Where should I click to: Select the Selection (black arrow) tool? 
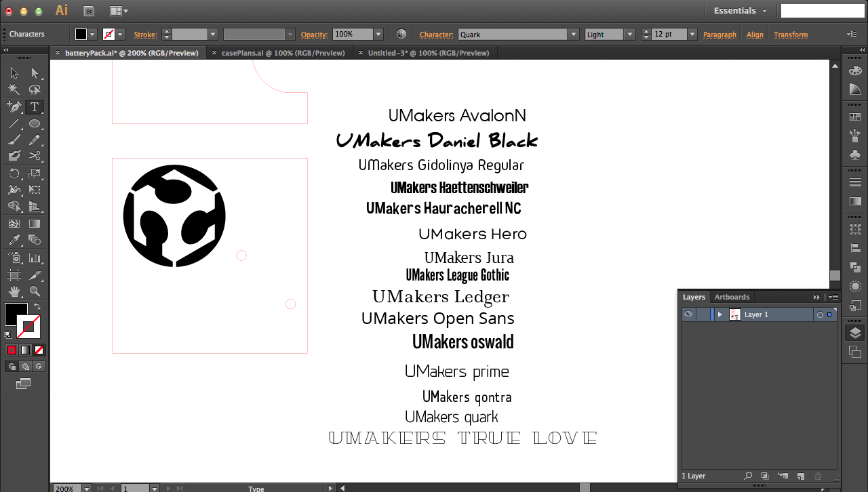coord(14,73)
